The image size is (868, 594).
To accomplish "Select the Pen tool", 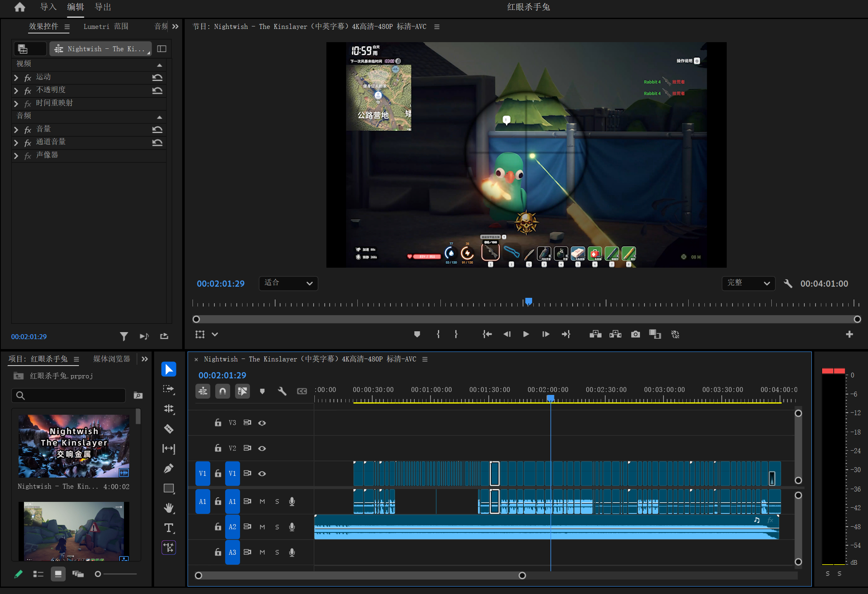I will click(169, 468).
